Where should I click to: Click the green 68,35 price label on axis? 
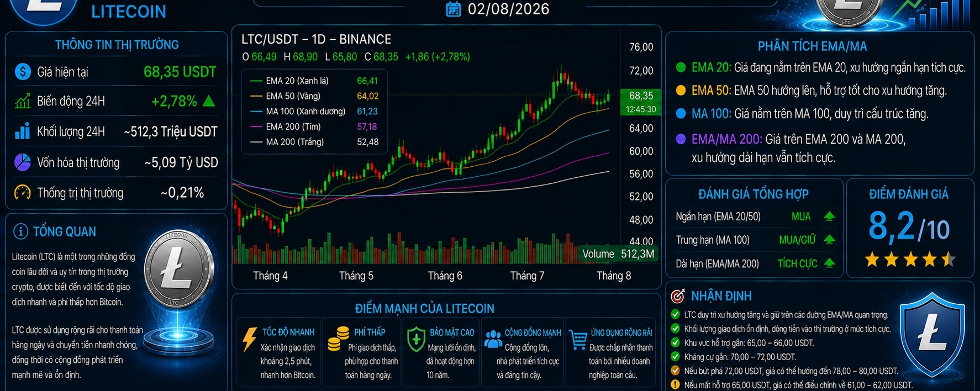641,96
